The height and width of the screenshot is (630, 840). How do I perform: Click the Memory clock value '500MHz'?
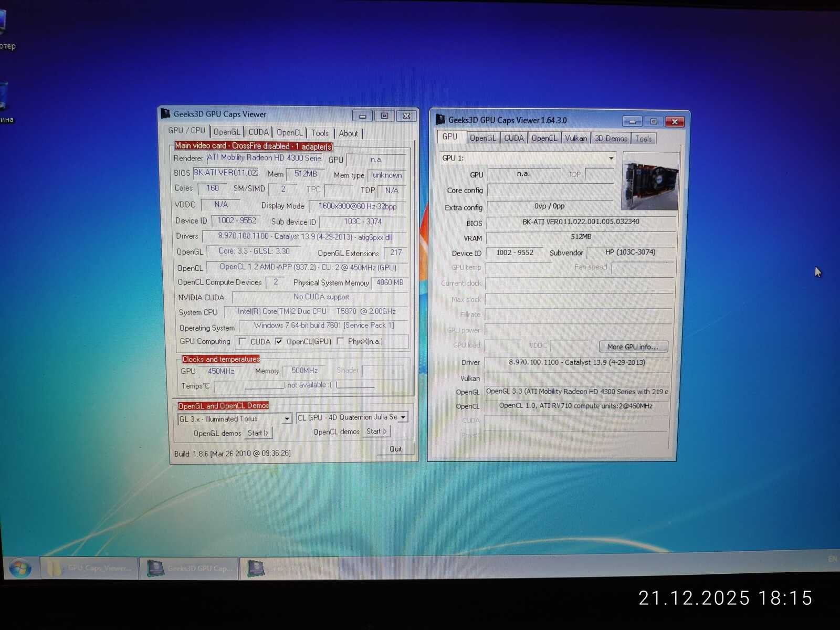point(304,371)
